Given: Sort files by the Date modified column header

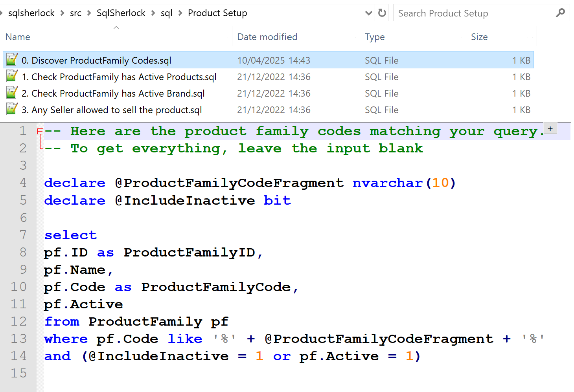Looking at the screenshot, I should [267, 37].
